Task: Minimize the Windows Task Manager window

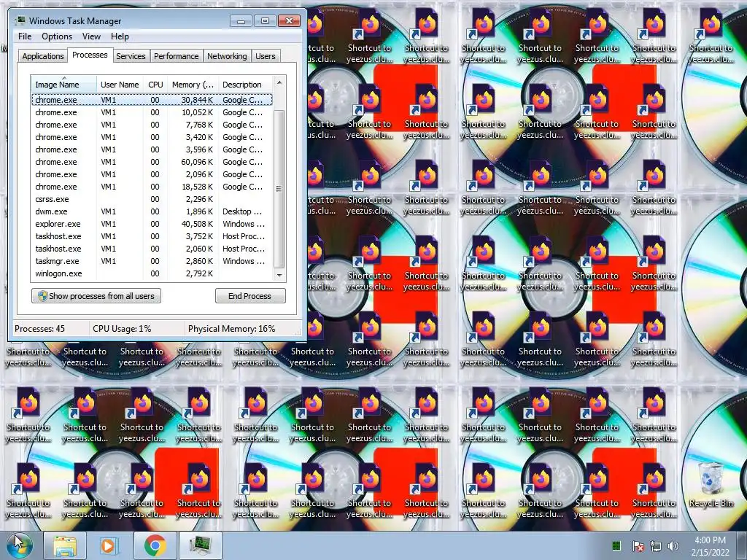Action: pos(241,21)
